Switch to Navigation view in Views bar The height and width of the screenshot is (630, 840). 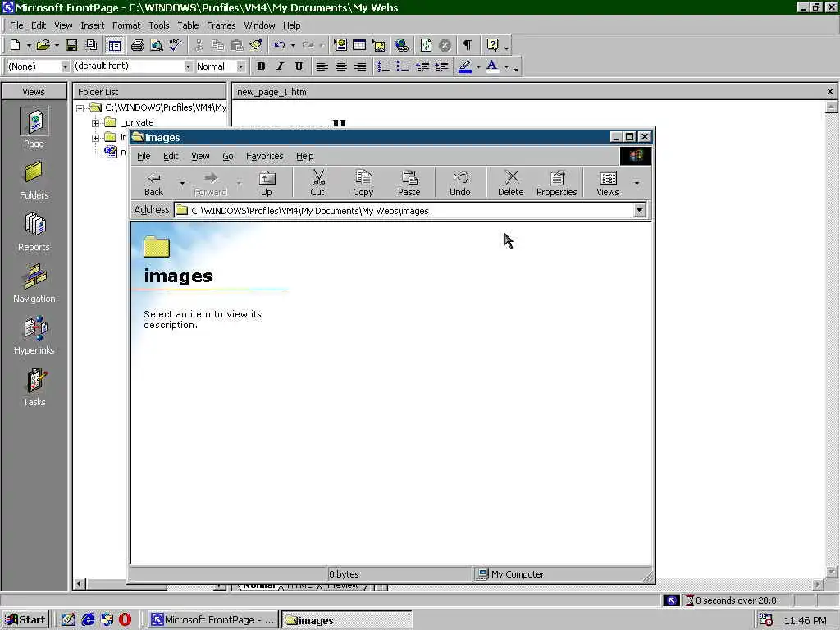[x=34, y=283]
